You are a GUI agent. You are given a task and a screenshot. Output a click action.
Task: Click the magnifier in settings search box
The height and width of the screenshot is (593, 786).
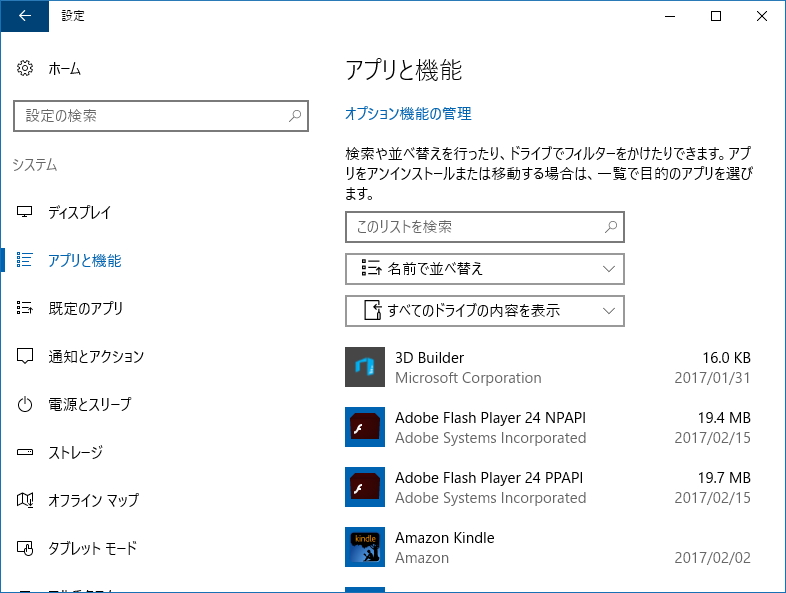point(295,116)
